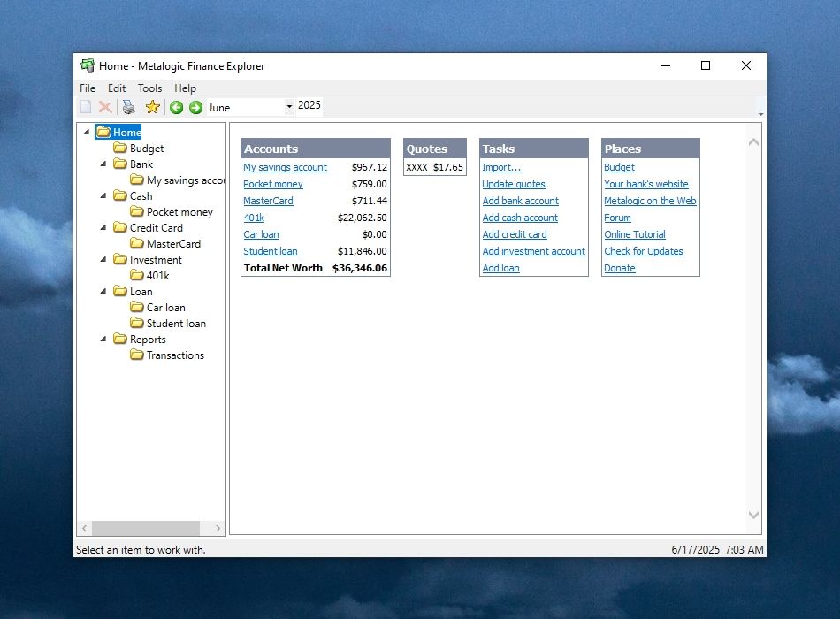Click the Donate link
Viewport: 840px width, 619px height.
pyautogui.click(x=620, y=268)
